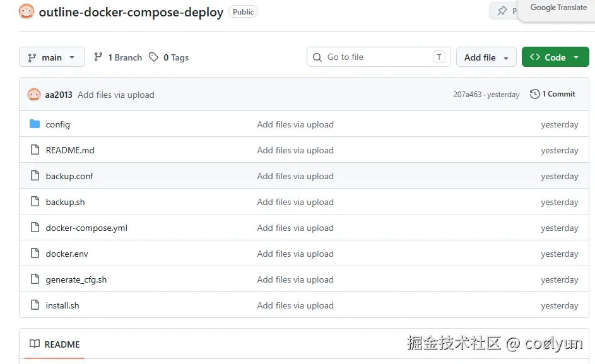Open commit message in the install.sh row
The height and width of the screenshot is (364, 595).
coord(295,305)
